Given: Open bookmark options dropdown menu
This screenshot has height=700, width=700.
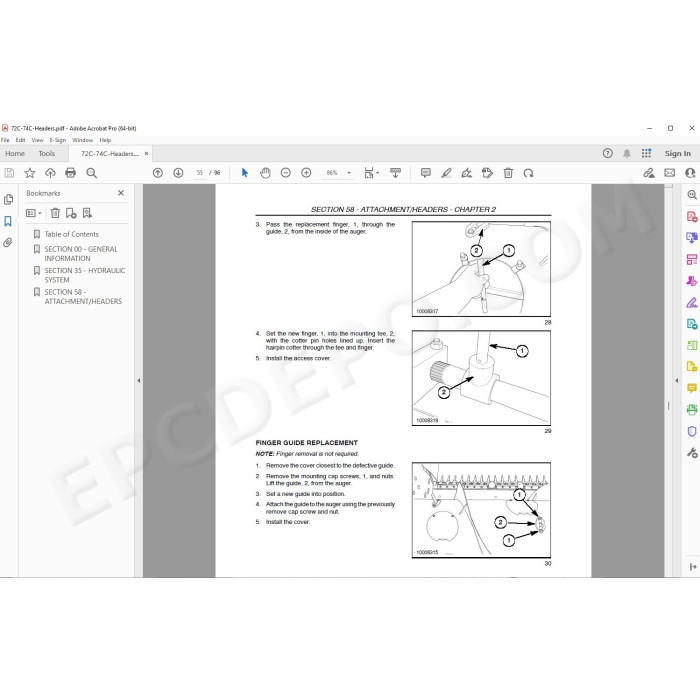Looking at the screenshot, I should point(34,213).
